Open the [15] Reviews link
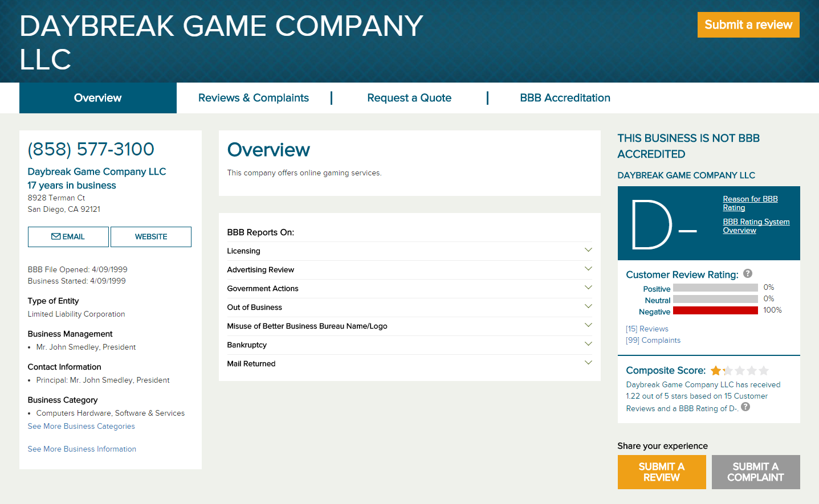Screen dimensions: 819x504 point(647,329)
